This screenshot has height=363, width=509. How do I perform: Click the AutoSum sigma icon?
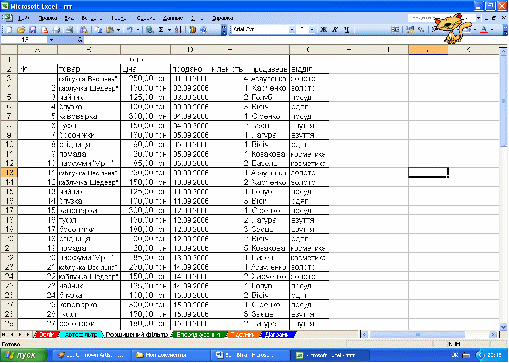pyautogui.click(x=161, y=30)
